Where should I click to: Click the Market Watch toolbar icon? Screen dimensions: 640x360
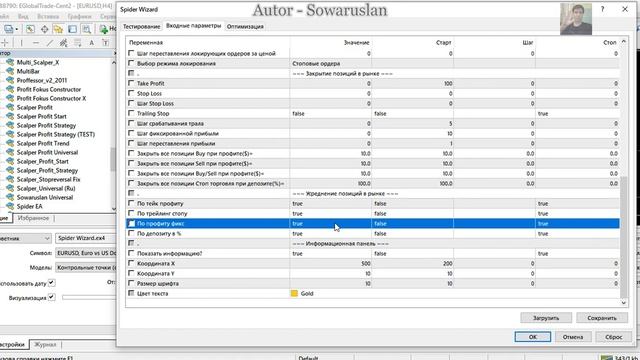coord(30,29)
